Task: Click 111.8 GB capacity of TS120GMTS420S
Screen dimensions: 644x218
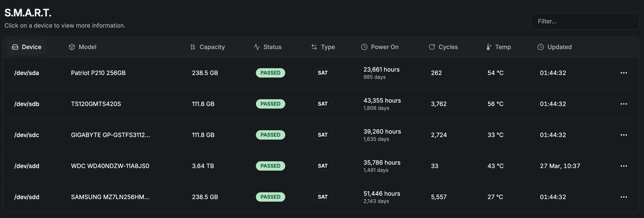Action: click(x=203, y=104)
